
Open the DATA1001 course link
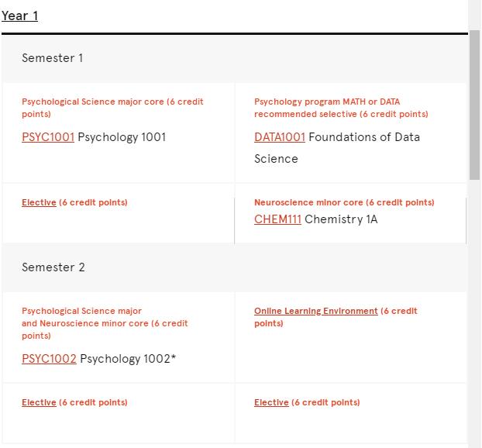pos(280,137)
